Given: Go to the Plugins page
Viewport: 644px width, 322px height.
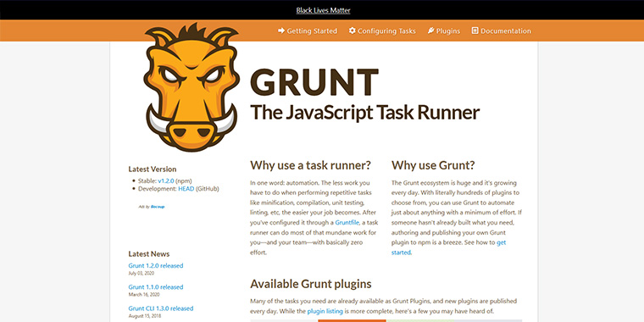Looking at the screenshot, I should [x=444, y=31].
